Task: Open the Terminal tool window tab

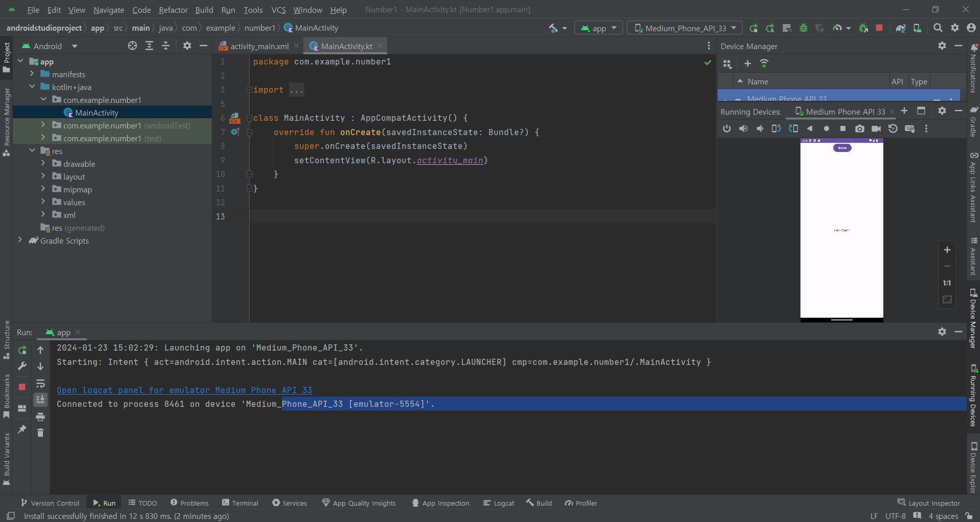Action: [240, 503]
